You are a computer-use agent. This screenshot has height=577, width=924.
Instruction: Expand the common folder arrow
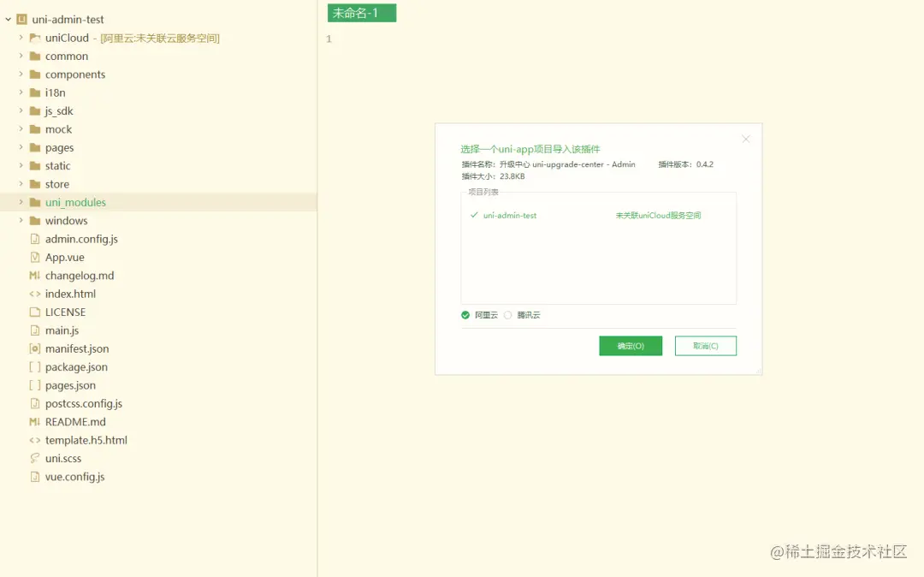(21, 56)
